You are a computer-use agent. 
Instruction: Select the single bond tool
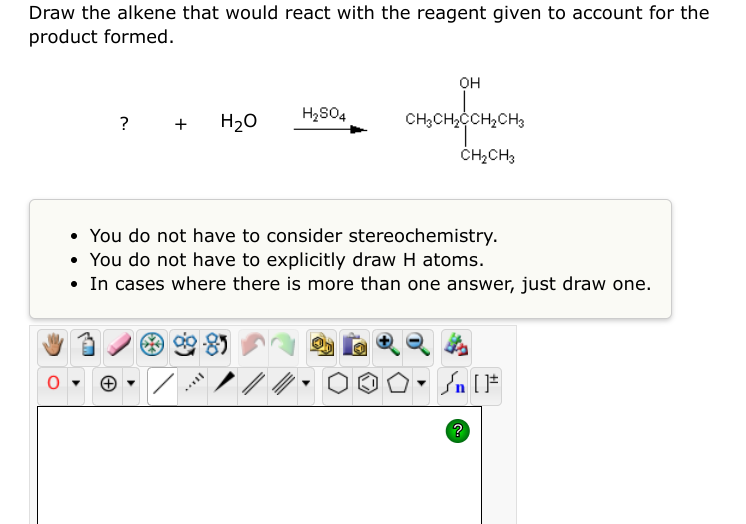click(x=163, y=383)
